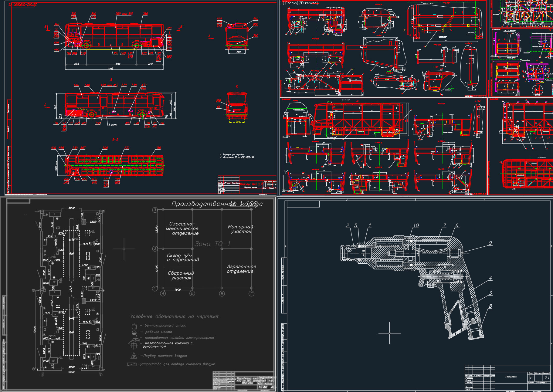Select note '1. Размеры для справок'

click(232, 155)
